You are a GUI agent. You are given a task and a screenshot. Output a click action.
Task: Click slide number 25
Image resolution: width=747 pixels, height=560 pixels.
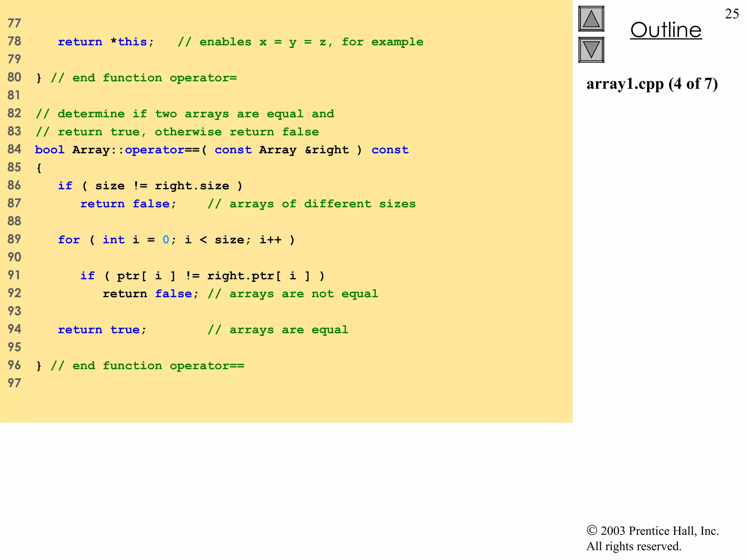coord(732,14)
